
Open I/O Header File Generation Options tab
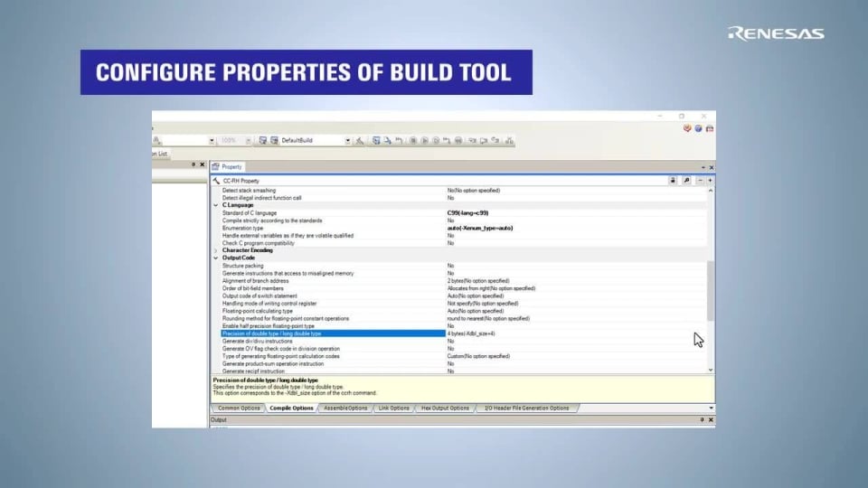tap(527, 408)
